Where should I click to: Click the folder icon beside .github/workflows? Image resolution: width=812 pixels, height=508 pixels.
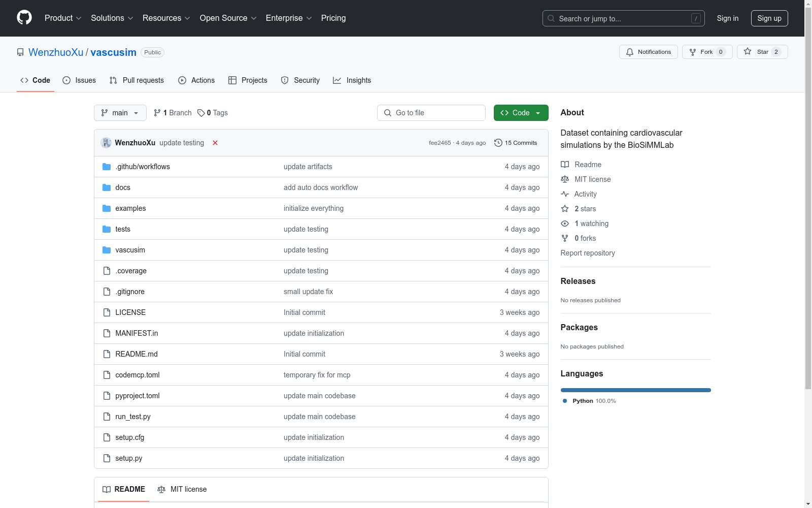point(107,167)
